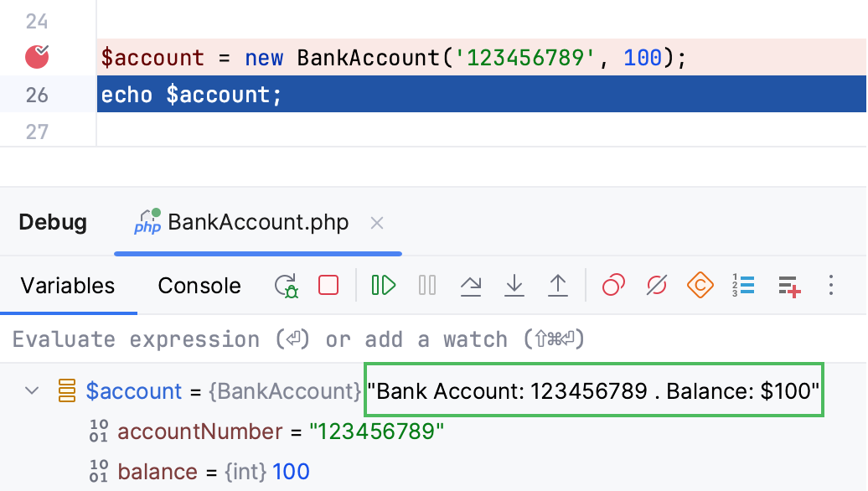Mute all breakpoints
This screenshot has width=868, height=491.
coord(658,285)
